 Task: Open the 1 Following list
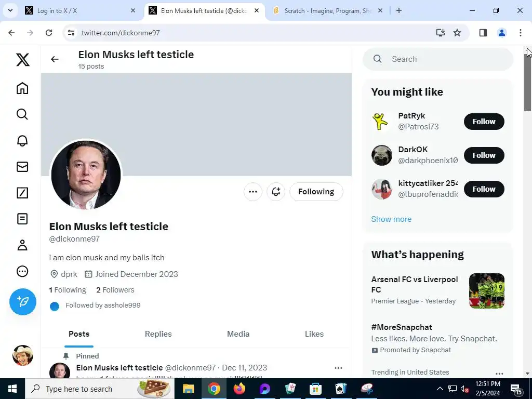pos(68,290)
